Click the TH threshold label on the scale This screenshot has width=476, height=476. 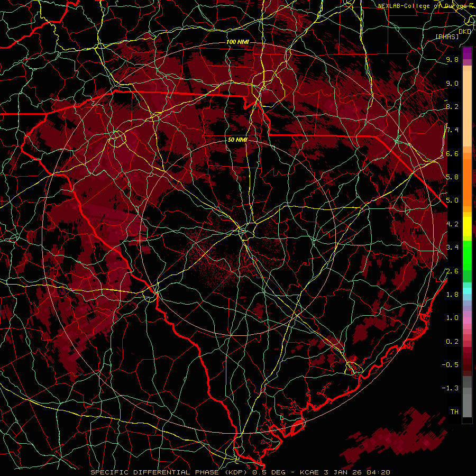click(x=454, y=412)
